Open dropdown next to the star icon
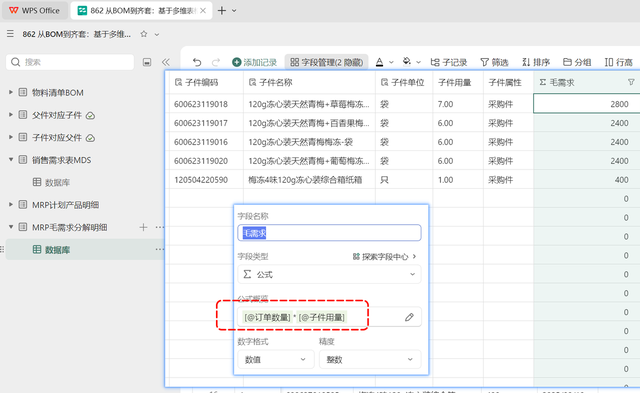 pos(157,34)
